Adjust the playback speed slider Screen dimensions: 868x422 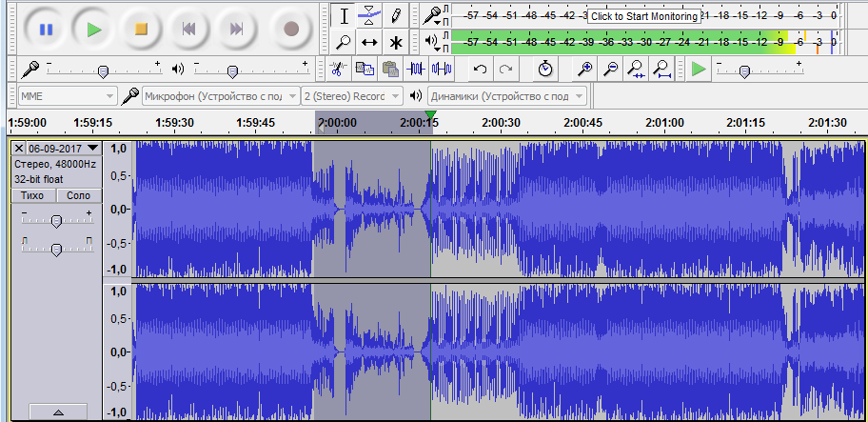[x=745, y=70]
